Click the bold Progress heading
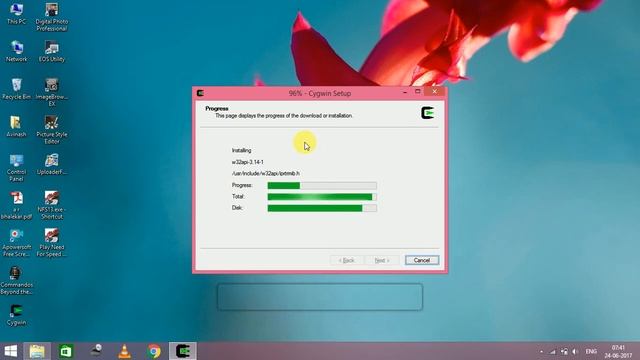 pos(217,109)
